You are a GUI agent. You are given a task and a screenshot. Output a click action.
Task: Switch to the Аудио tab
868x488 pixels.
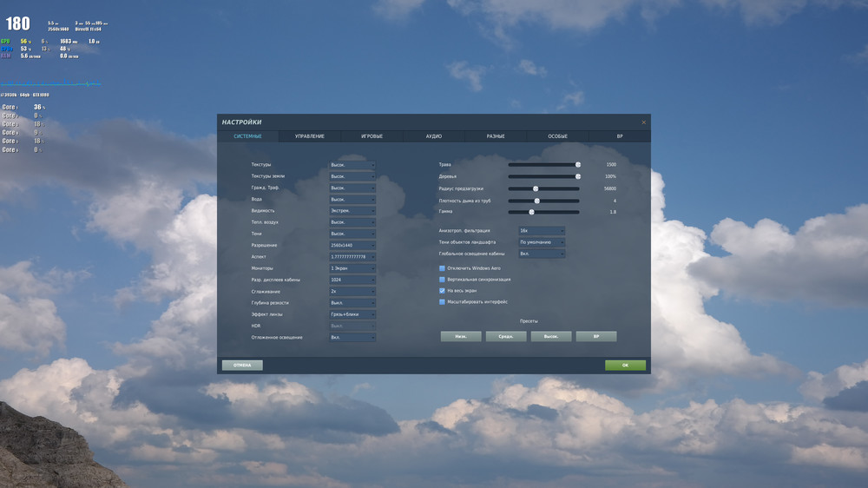(433, 136)
